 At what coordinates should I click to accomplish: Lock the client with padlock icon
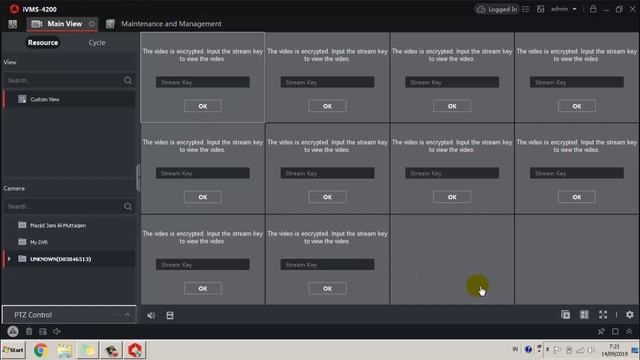click(x=593, y=9)
